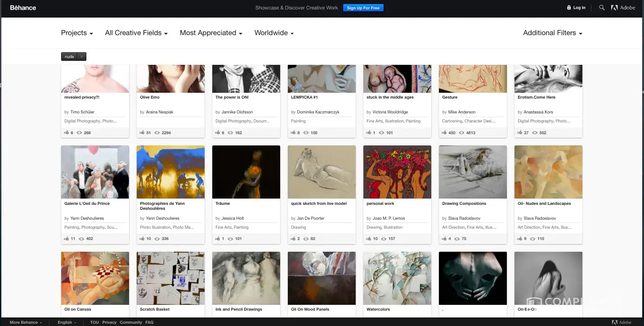Open All Creative Fields dropdown
This screenshot has height=326, width=644.
(136, 33)
